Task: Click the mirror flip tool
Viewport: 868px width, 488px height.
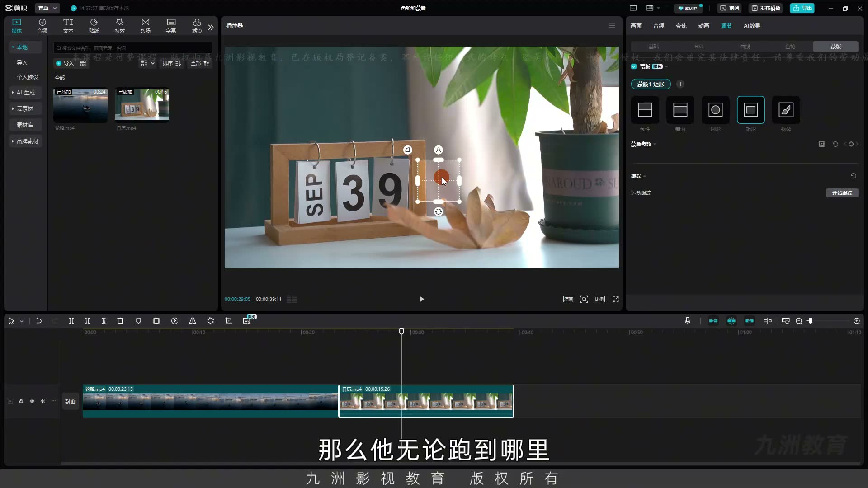Action: click(x=193, y=321)
